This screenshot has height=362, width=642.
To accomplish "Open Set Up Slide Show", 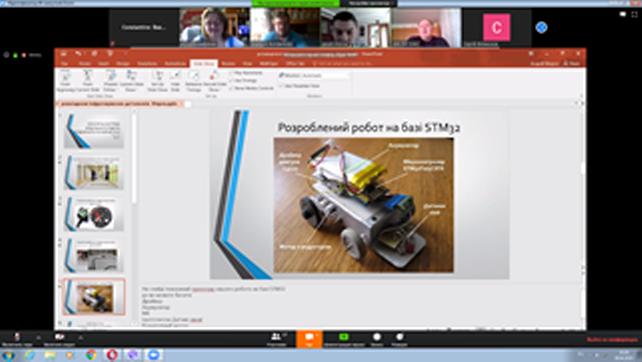I will tap(157, 81).
